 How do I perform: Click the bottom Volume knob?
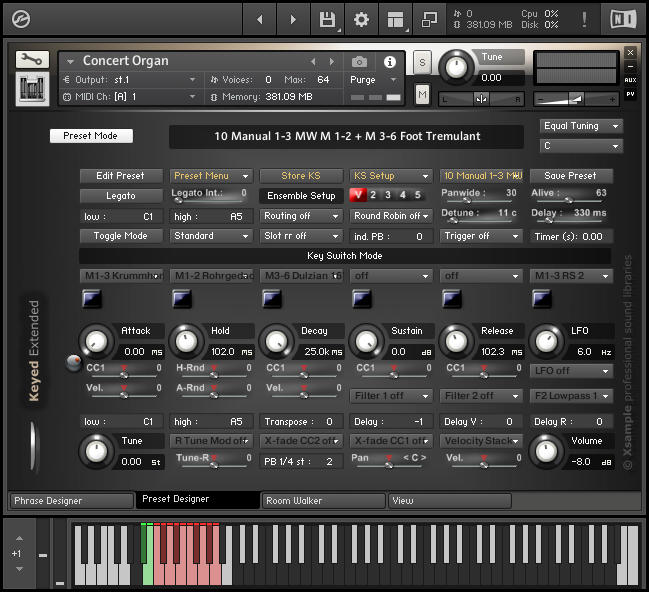coord(546,452)
